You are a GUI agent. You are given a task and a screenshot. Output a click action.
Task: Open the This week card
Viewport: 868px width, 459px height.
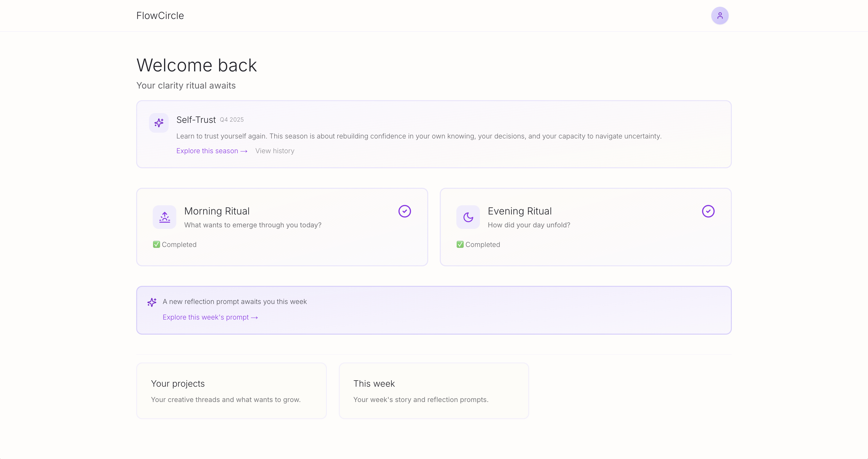pyautogui.click(x=434, y=391)
